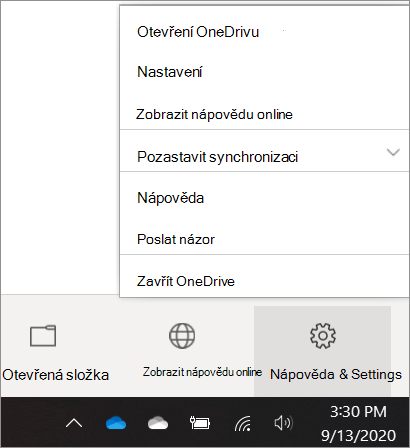This screenshot has width=410, height=448.
Task: Click the Otevřená složka label button
Action: [x=56, y=375]
